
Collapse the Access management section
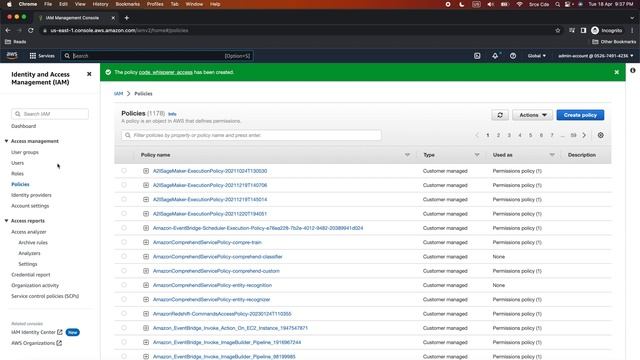coord(7,141)
